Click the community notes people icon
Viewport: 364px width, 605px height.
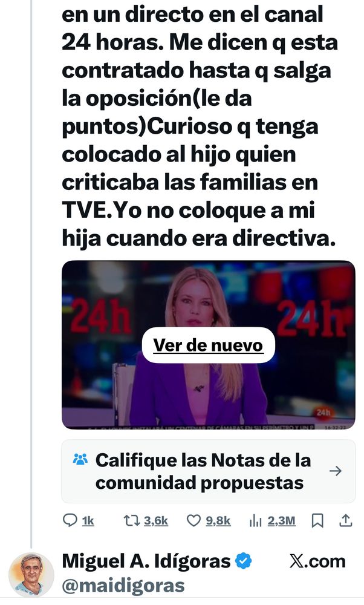coord(80,459)
